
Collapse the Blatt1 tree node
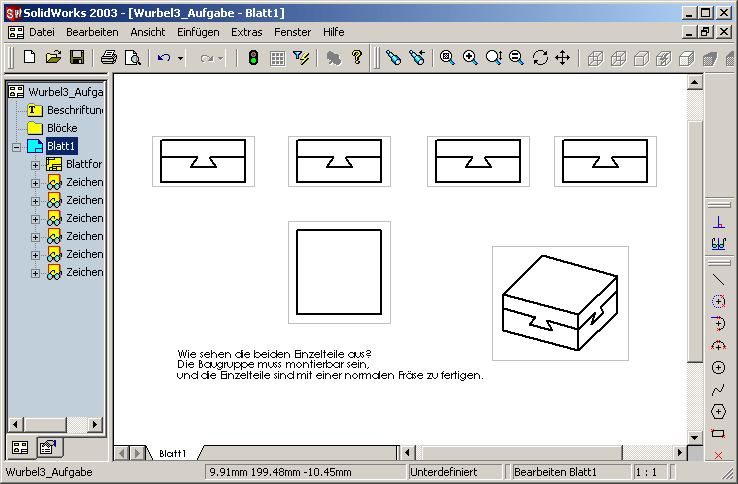(17, 147)
